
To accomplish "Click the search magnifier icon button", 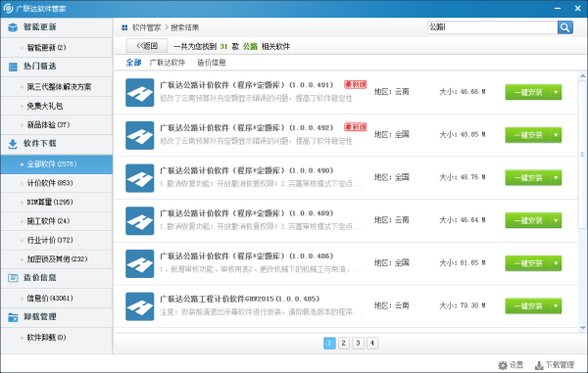I will (x=564, y=27).
